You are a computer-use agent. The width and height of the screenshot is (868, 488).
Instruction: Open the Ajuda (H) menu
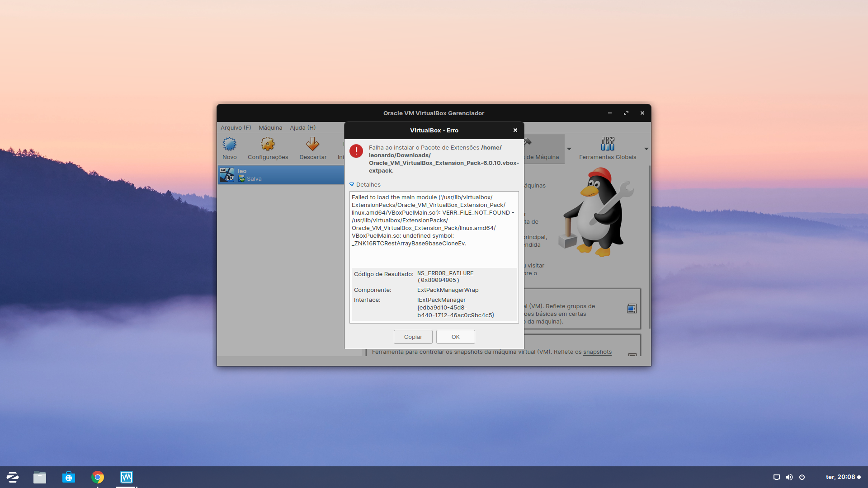(x=302, y=128)
